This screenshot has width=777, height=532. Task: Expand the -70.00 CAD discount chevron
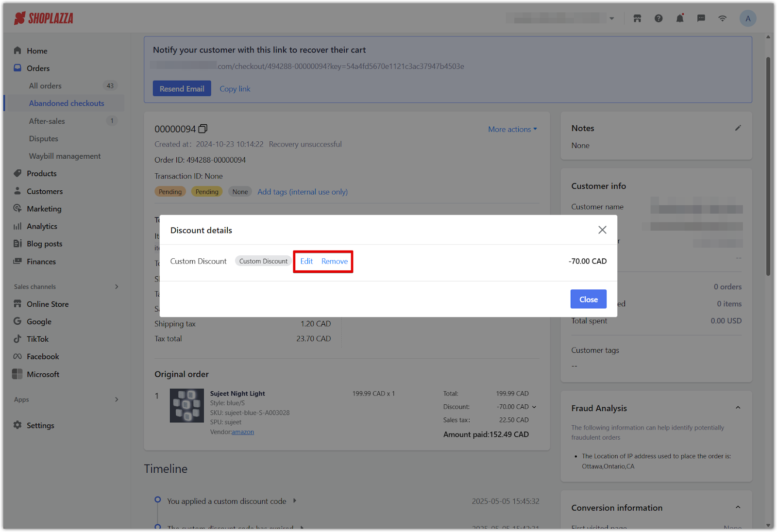[x=534, y=407]
